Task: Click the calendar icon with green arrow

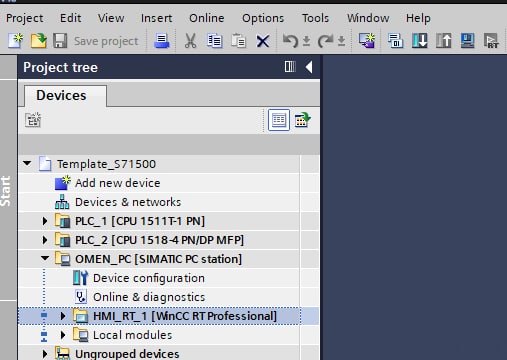Action: (x=302, y=120)
